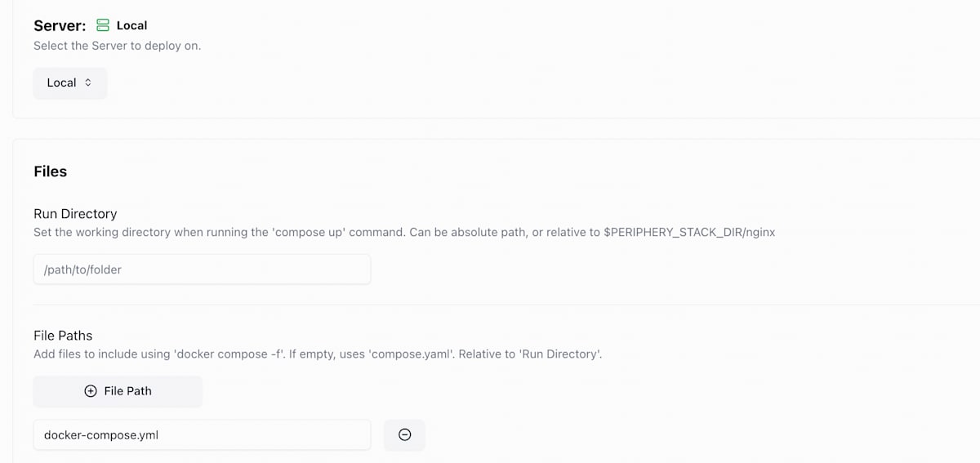The width and height of the screenshot is (980, 463).
Task: Click the Server: heading
Action: click(60, 25)
